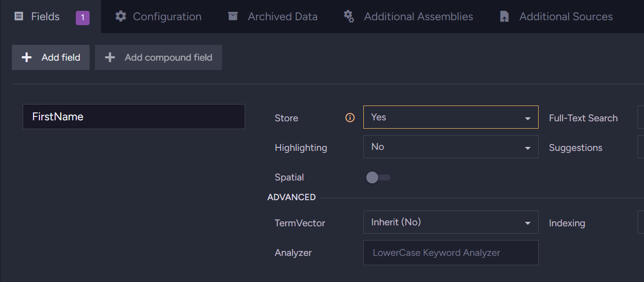Open the Additional Assemblies tab
644x282 pixels.
click(408, 17)
